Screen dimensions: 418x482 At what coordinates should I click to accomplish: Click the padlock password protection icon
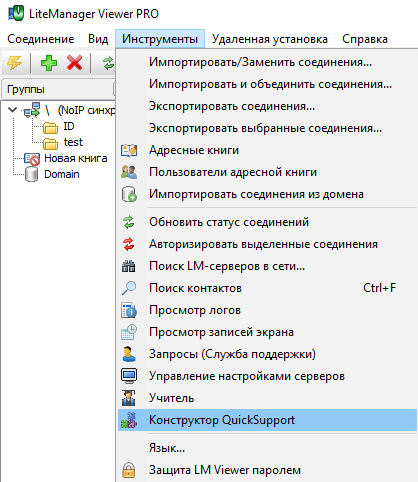[129, 470]
